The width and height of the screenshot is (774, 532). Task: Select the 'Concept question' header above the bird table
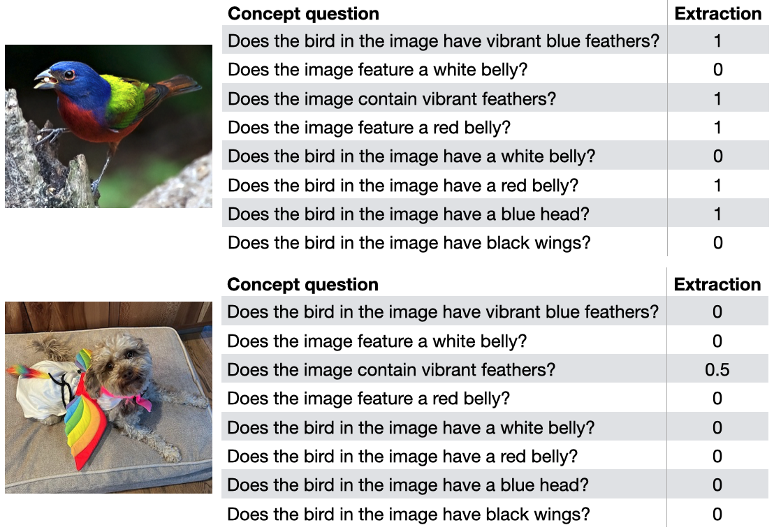303,13
